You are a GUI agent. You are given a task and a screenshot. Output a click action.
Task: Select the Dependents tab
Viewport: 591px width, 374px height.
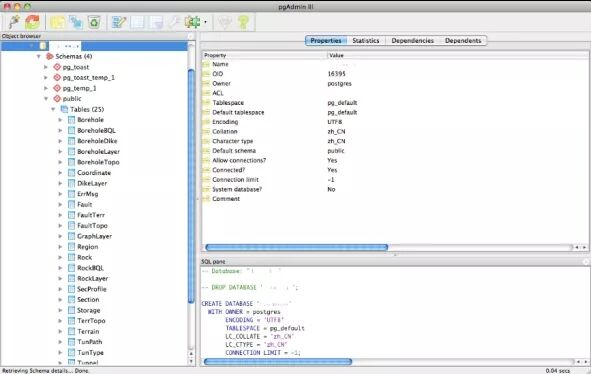pyautogui.click(x=463, y=40)
